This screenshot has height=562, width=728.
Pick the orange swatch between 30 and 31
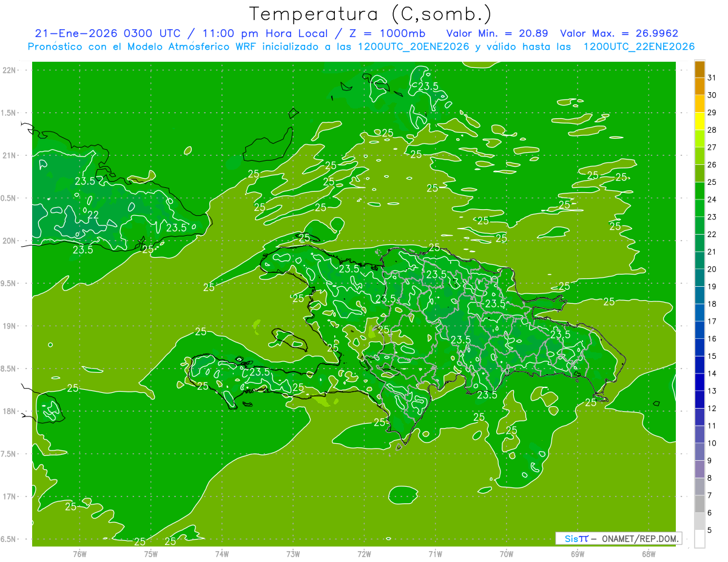699,87
